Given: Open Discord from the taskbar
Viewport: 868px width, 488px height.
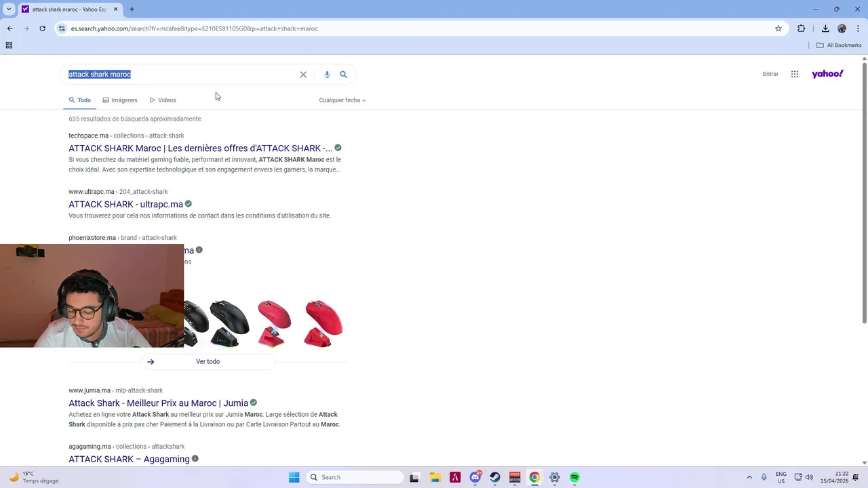Looking at the screenshot, I should point(475,477).
